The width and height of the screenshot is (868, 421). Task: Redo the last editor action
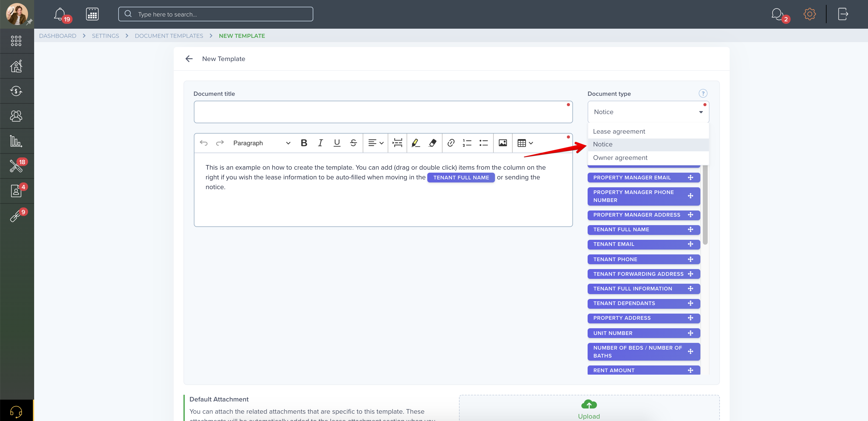220,143
